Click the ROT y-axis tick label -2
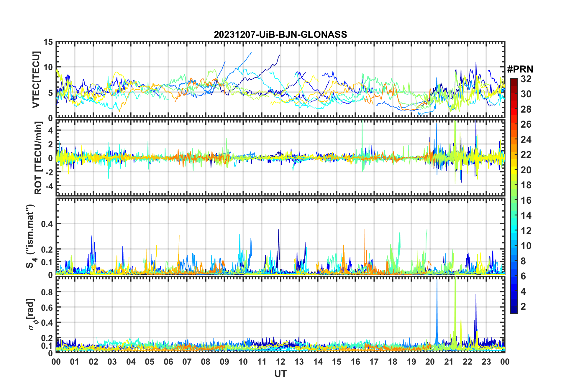Viewport: 561px width, 392px height. tap(49, 172)
